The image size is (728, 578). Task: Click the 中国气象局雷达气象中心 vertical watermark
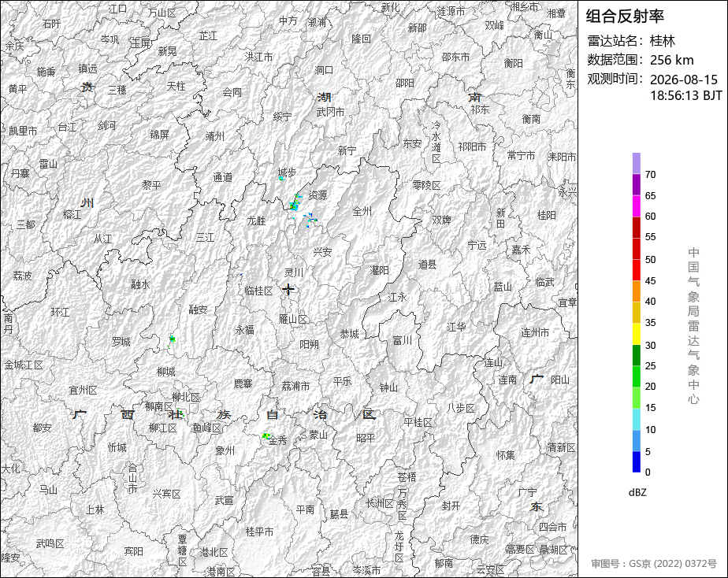[x=693, y=326]
